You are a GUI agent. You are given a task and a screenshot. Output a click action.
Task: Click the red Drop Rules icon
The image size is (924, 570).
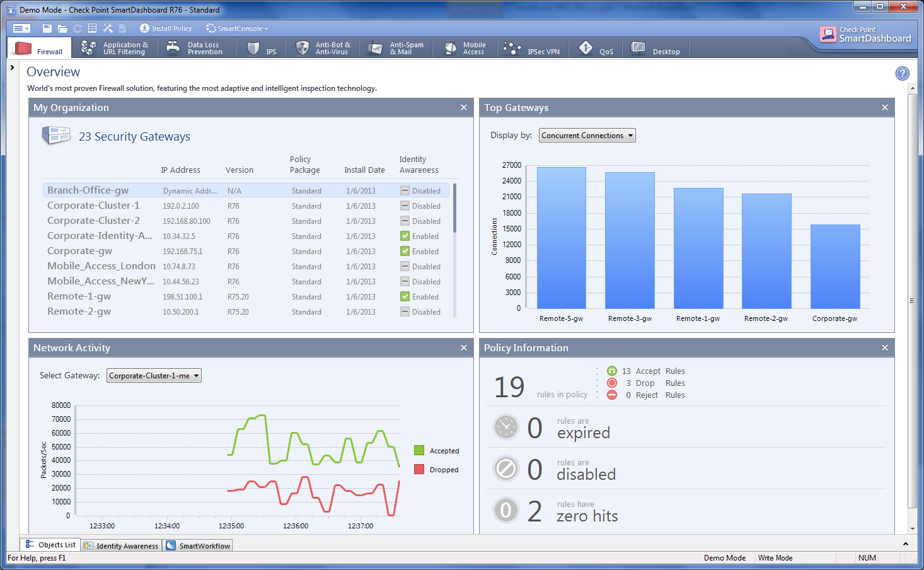[612, 383]
